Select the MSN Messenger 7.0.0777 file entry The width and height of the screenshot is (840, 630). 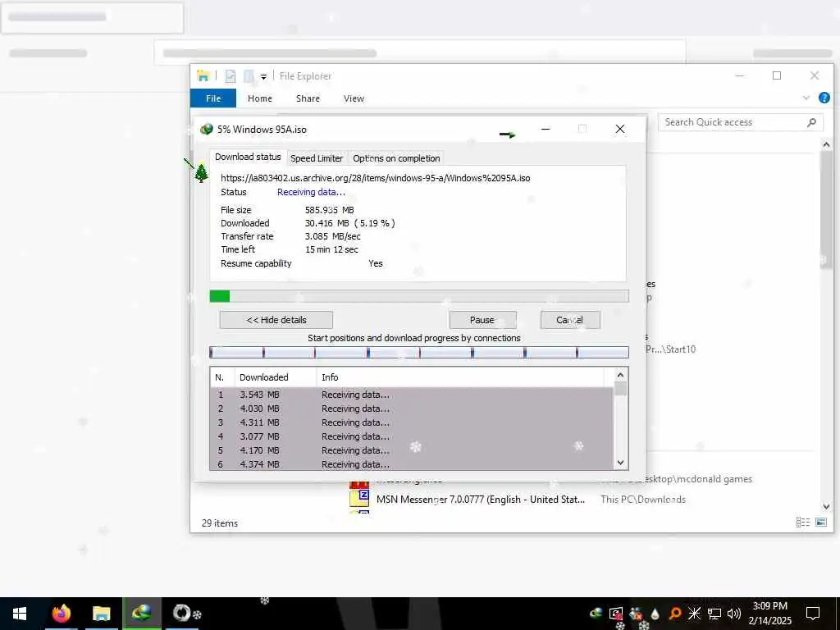click(x=481, y=500)
